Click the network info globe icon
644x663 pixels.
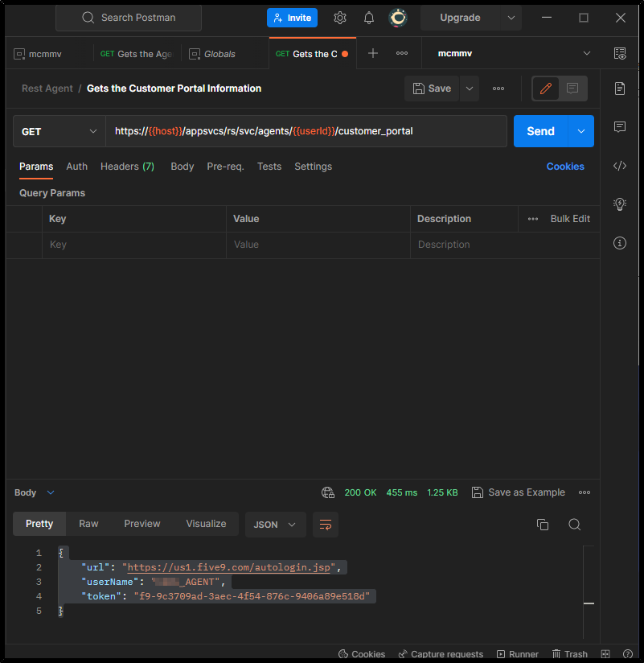tap(328, 492)
